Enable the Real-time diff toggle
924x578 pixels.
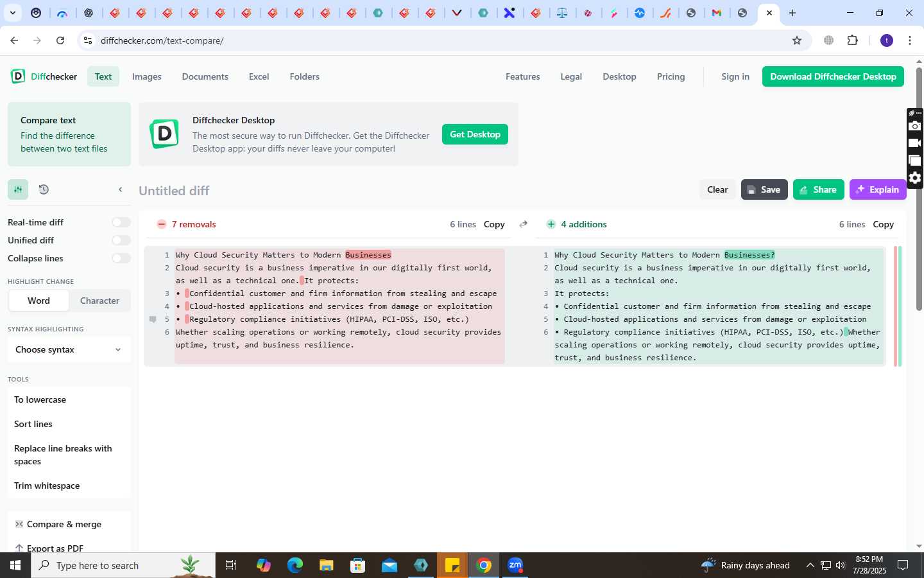[121, 222]
